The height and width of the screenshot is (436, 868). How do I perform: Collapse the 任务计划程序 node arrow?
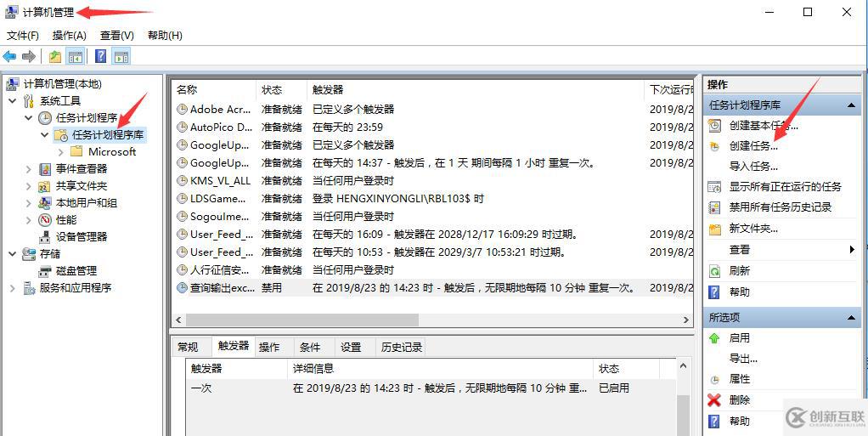[29, 118]
